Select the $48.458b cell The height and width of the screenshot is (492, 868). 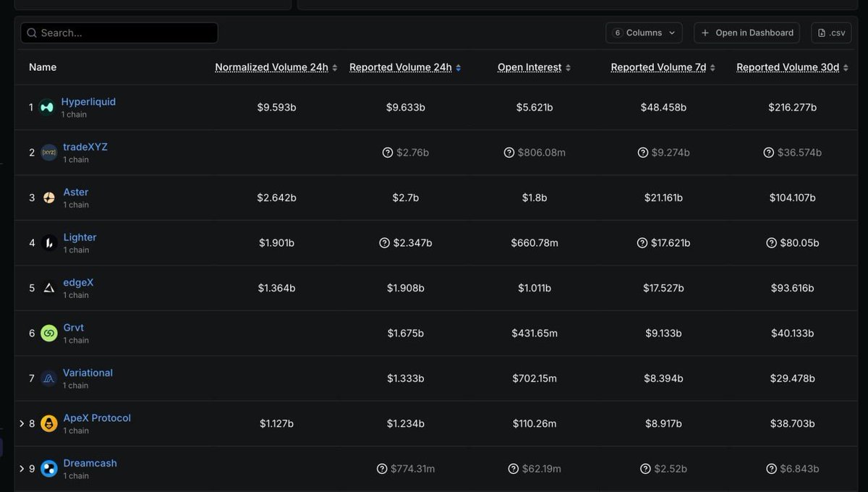[663, 107]
